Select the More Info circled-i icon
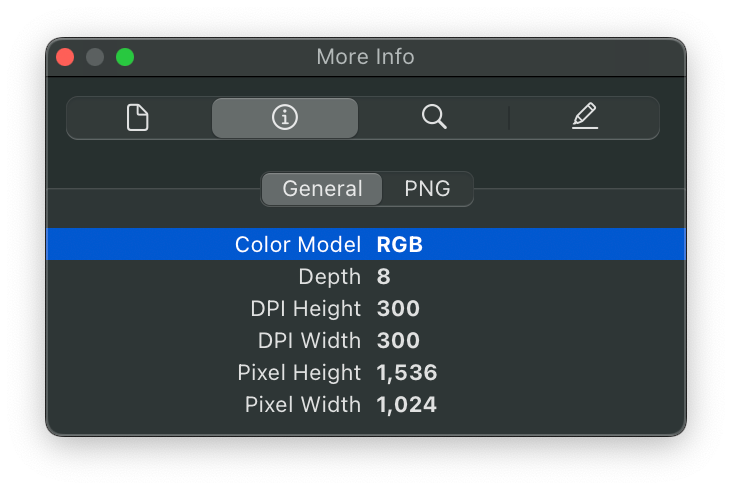The image size is (732, 490). (285, 118)
